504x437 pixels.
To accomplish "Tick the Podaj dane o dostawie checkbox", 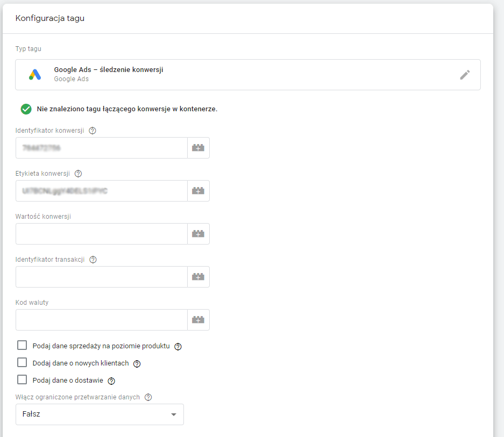I will pos(22,379).
